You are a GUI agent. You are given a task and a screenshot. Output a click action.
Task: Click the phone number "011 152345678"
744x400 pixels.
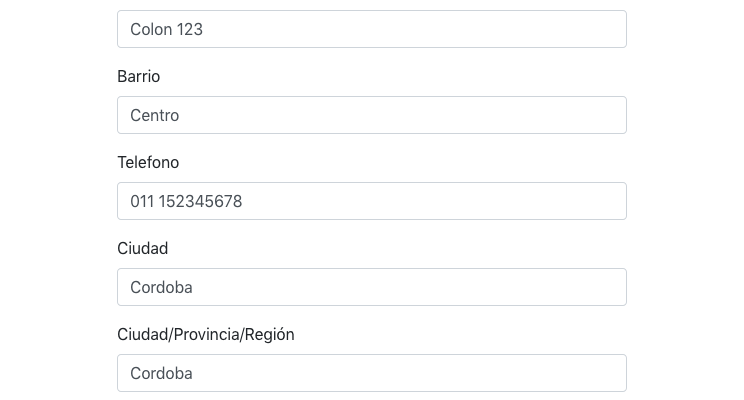pos(186,202)
